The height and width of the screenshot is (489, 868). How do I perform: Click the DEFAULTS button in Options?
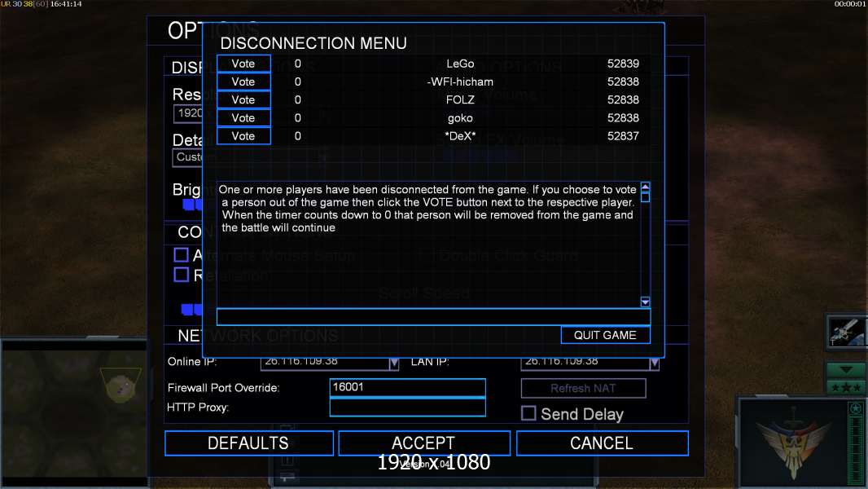(x=248, y=443)
